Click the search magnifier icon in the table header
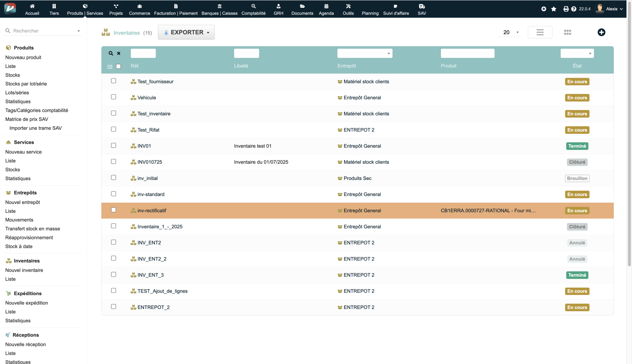The image size is (632, 364). (x=111, y=53)
